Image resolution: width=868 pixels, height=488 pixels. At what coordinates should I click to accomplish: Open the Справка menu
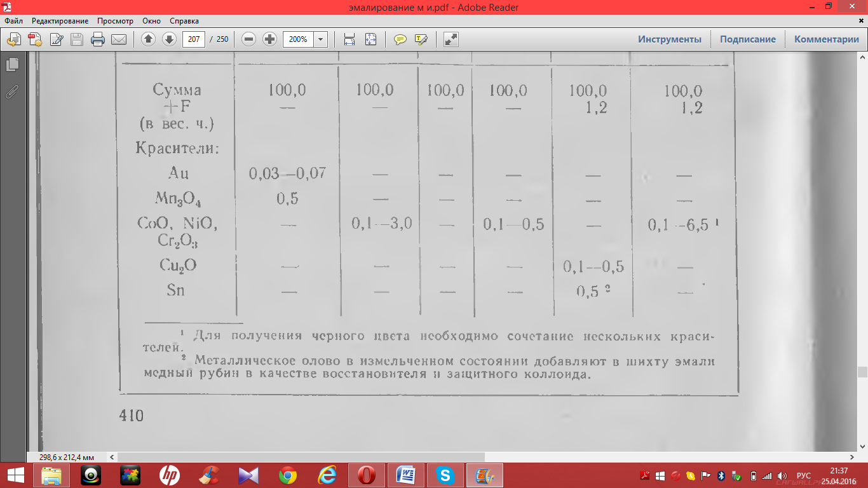coord(184,21)
